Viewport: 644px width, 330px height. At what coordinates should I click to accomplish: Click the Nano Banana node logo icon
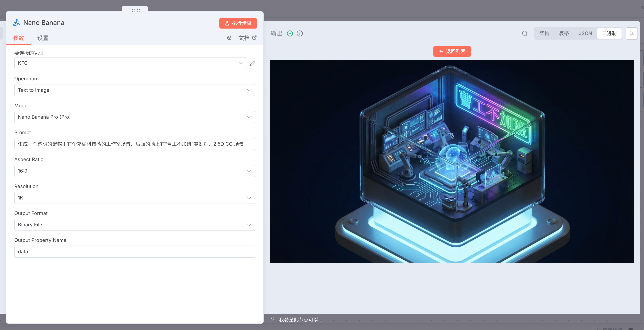click(x=16, y=23)
